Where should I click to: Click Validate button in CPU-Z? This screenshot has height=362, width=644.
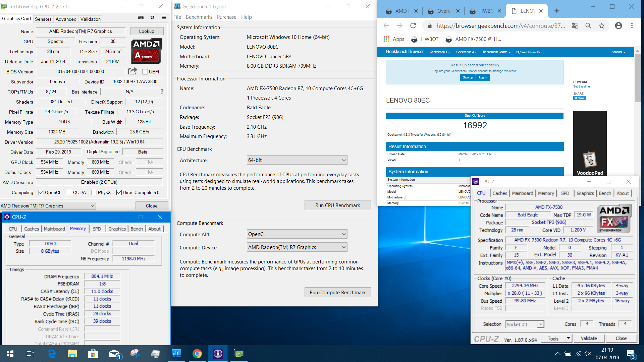tap(589, 339)
